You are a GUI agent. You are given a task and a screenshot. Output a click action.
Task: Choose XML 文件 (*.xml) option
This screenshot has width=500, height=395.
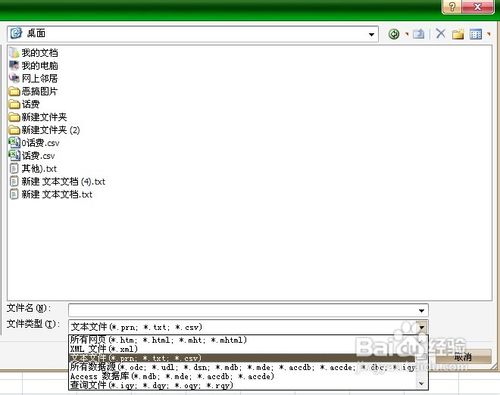pos(104,349)
